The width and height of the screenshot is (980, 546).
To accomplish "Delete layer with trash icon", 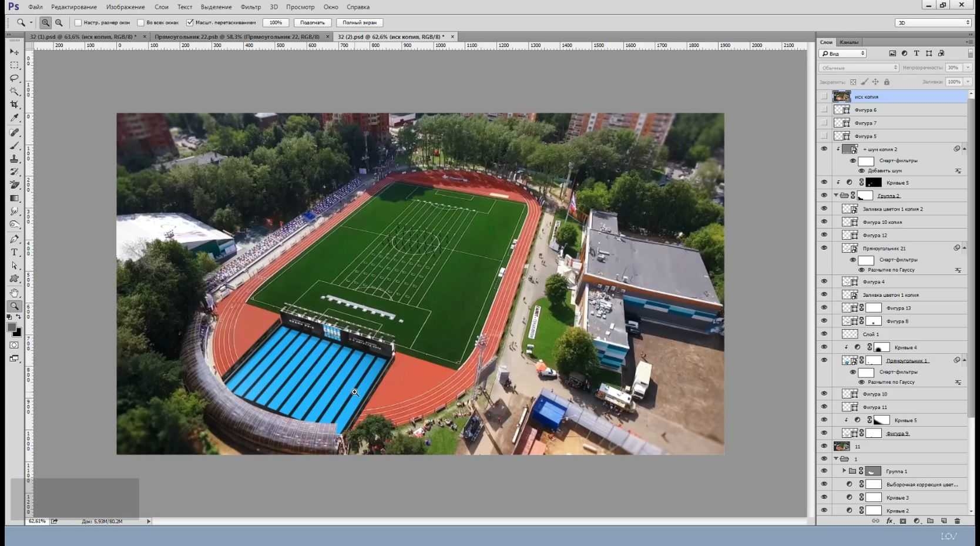I will 957,521.
